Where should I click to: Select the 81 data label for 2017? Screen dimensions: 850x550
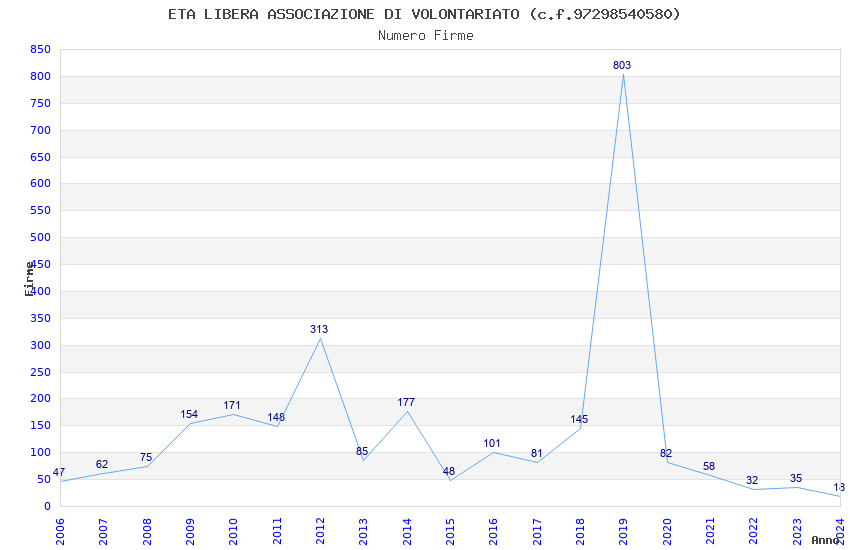point(537,453)
